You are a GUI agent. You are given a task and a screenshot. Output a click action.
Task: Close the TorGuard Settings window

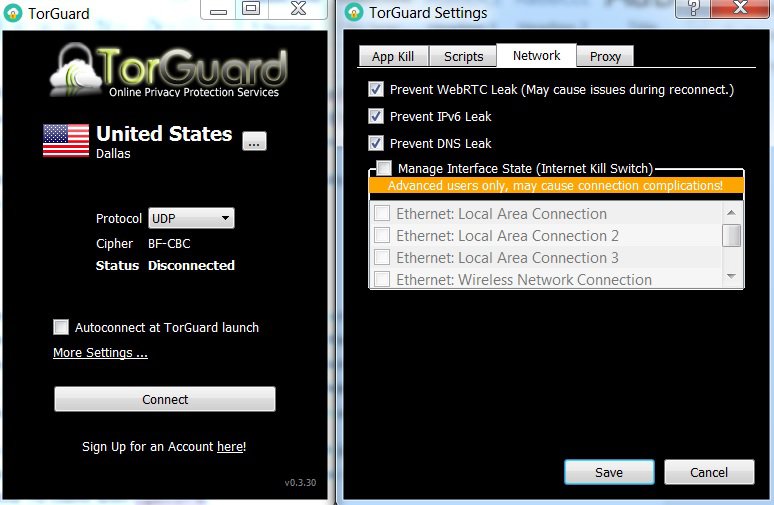pyautogui.click(x=740, y=8)
